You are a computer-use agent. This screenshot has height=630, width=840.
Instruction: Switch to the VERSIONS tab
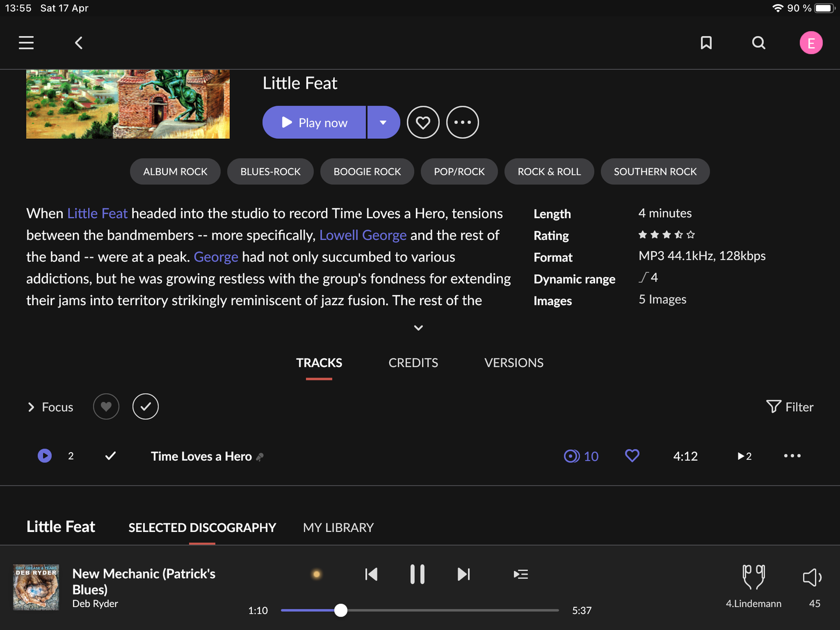click(514, 363)
